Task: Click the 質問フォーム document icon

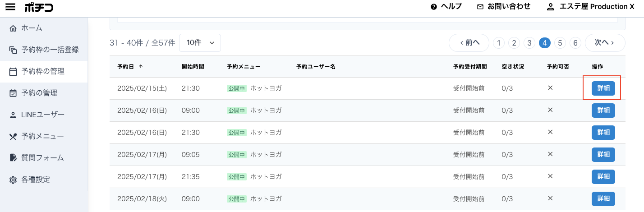Action: (x=13, y=158)
